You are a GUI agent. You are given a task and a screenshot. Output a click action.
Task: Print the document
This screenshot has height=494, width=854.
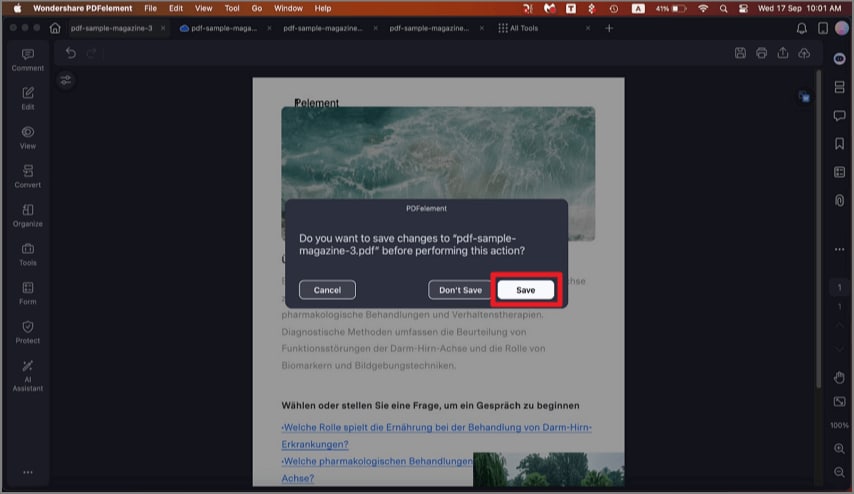pyautogui.click(x=761, y=53)
